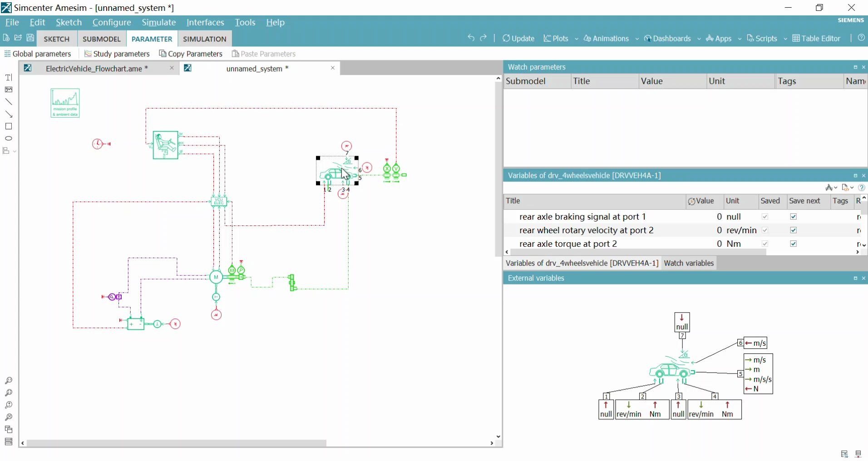Click the clock signal source component

(x=99, y=144)
